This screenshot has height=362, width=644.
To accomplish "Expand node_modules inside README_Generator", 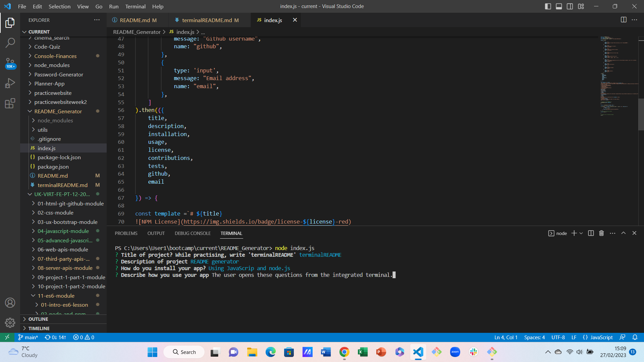I will pos(63,120).
